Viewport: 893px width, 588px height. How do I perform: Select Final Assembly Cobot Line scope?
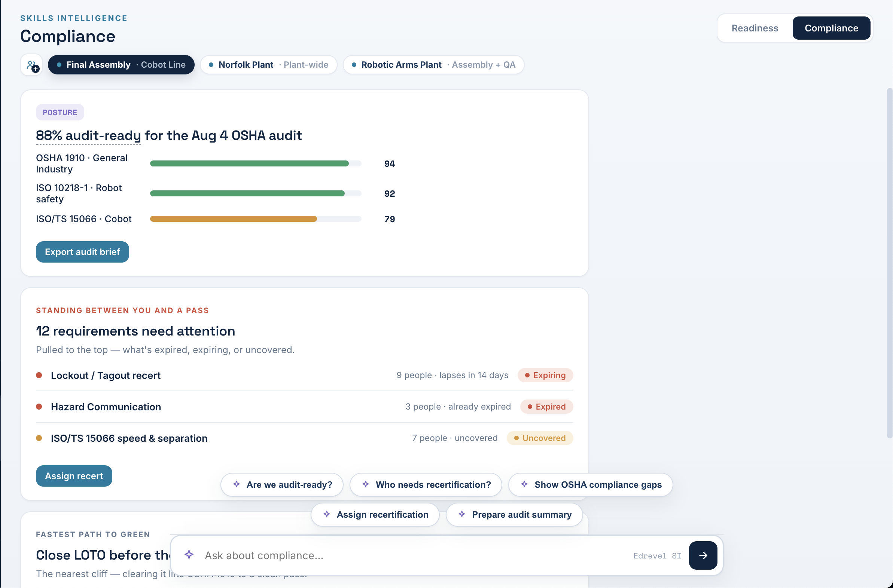pos(121,65)
